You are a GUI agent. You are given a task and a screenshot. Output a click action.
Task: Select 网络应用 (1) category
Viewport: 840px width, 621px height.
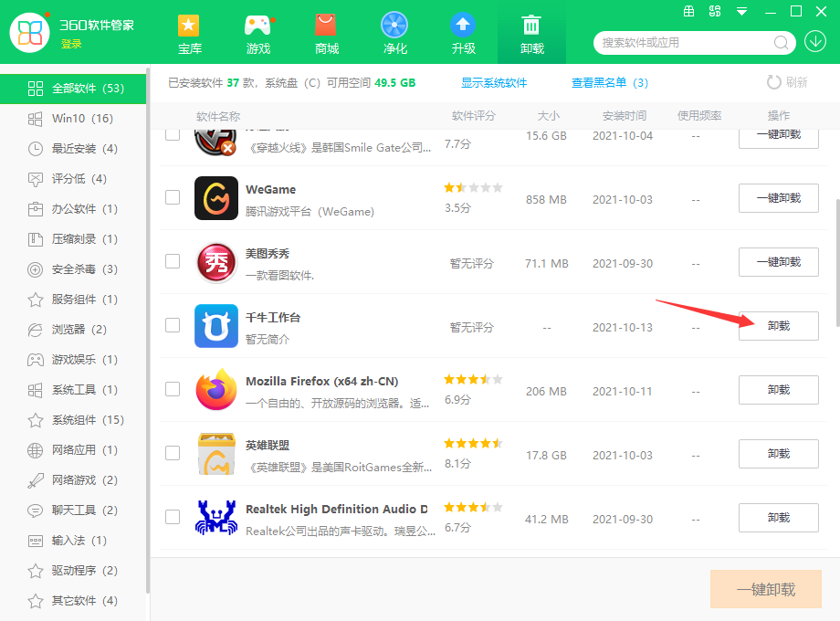pyautogui.click(x=73, y=450)
